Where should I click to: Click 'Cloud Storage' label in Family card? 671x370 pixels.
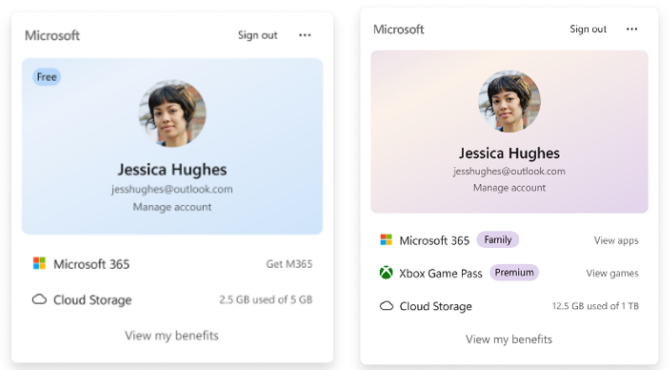point(436,306)
